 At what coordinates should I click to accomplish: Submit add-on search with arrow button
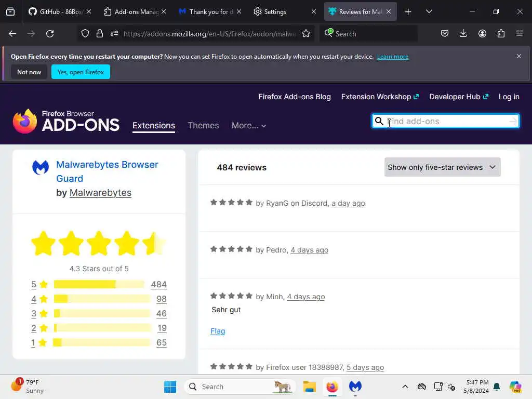click(513, 121)
